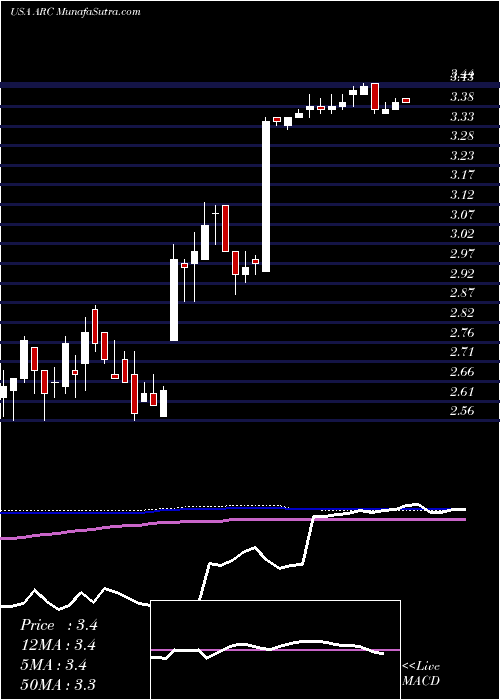Click the 2.61 price axis label

(x=462, y=391)
